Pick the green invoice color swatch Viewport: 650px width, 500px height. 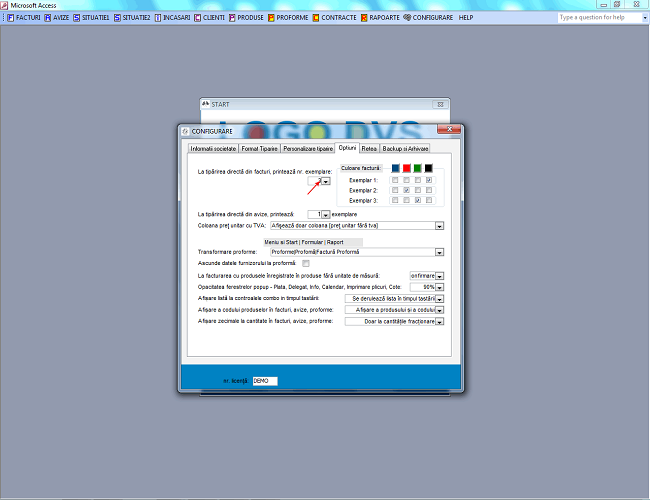click(x=417, y=168)
